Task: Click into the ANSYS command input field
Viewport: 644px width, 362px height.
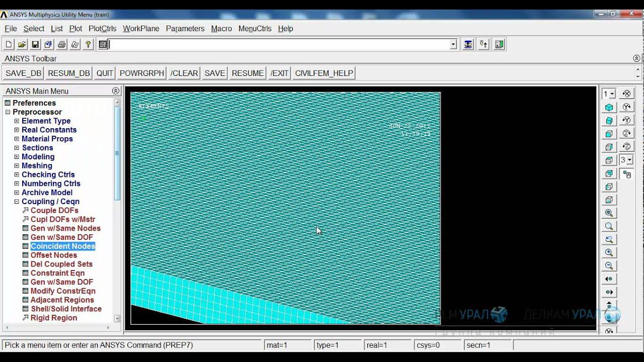Action: click(x=279, y=44)
